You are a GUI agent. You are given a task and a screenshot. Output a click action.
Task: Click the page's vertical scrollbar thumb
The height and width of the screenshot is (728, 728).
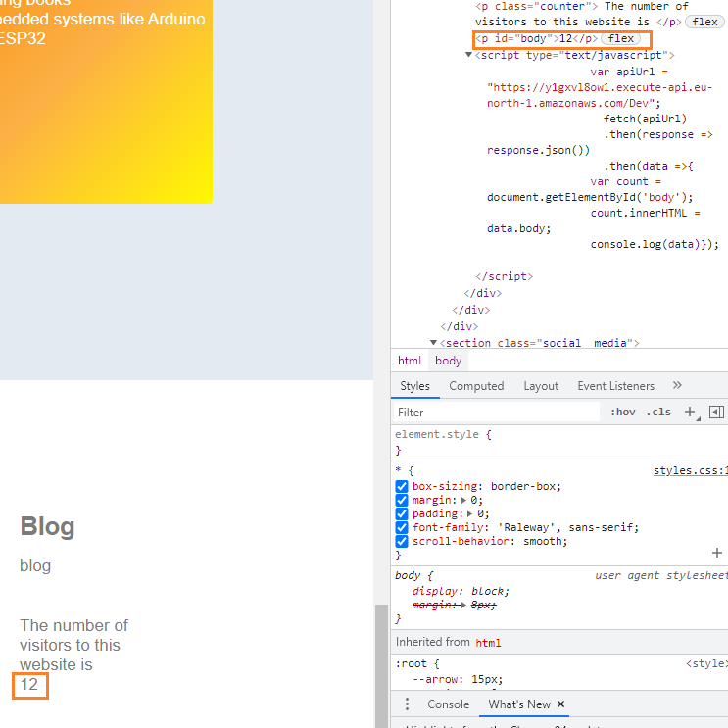coord(381,666)
